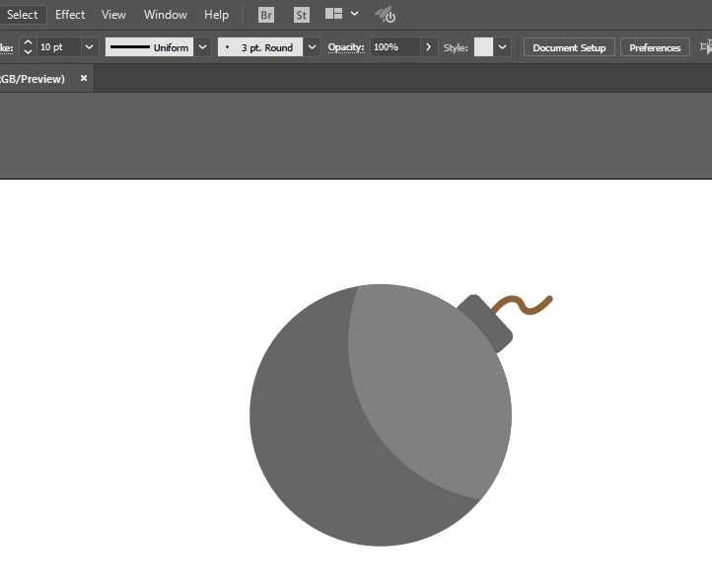Open the Uniform width profile dropdown
This screenshot has height=588, width=712.
point(202,47)
